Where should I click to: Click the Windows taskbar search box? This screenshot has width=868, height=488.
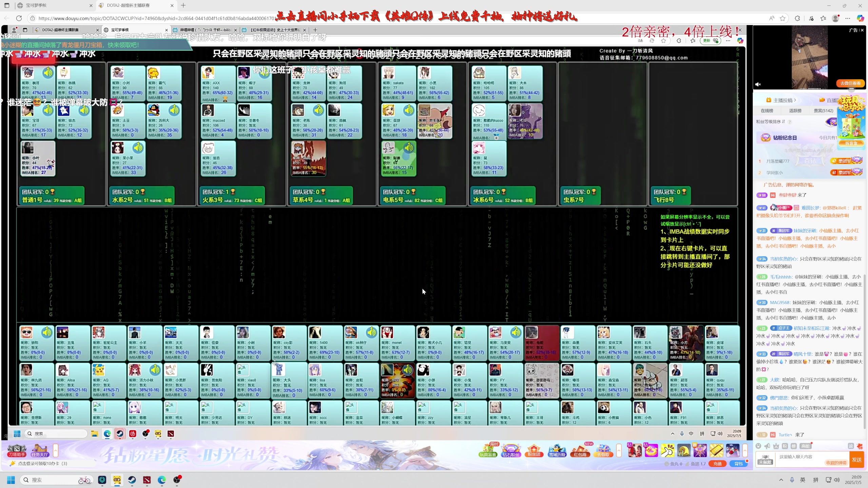pyautogui.click(x=56, y=480)
